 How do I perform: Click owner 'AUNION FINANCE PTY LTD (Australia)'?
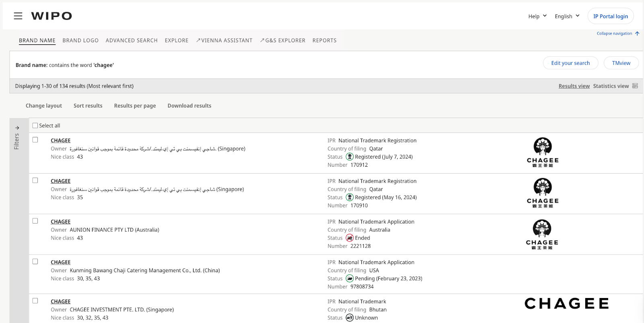pyautogui.click(x=114, y=230)
